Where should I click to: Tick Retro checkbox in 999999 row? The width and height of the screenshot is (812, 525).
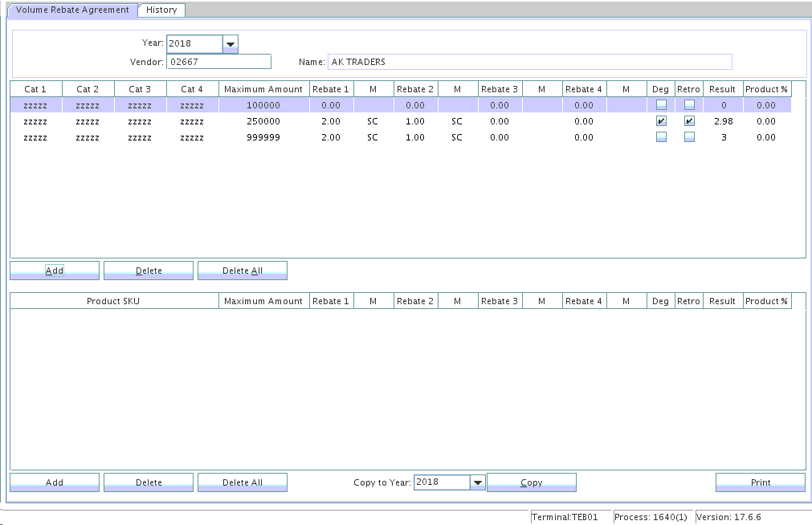click(x=689, y=137)
